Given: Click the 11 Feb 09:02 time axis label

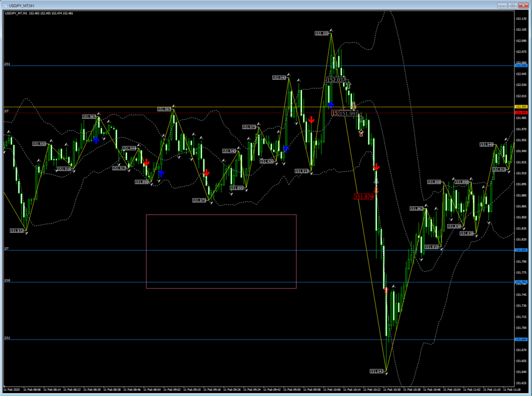Looking at the screenshot, I should point(172,389).
